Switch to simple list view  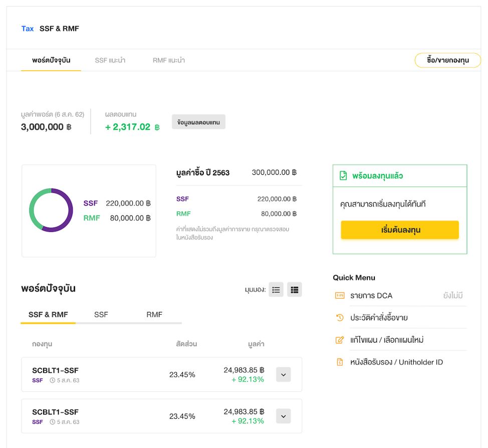tap(276, 290)
